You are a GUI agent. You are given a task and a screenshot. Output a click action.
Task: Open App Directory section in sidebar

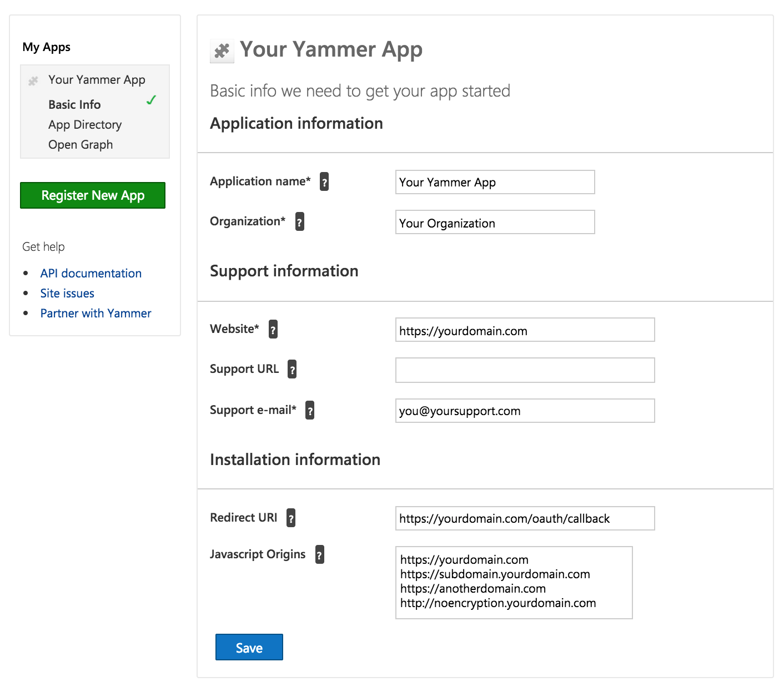(x=85, y=125)
